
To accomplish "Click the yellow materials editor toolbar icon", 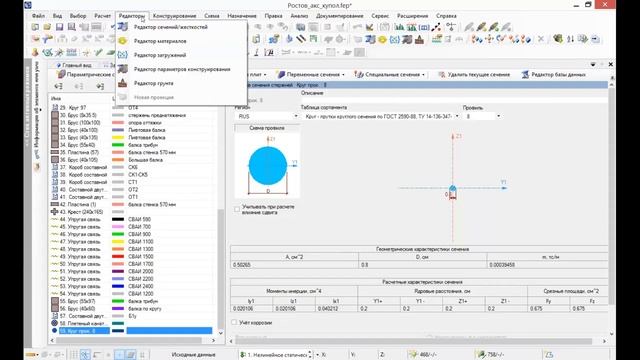I will (x=382, y=40).
